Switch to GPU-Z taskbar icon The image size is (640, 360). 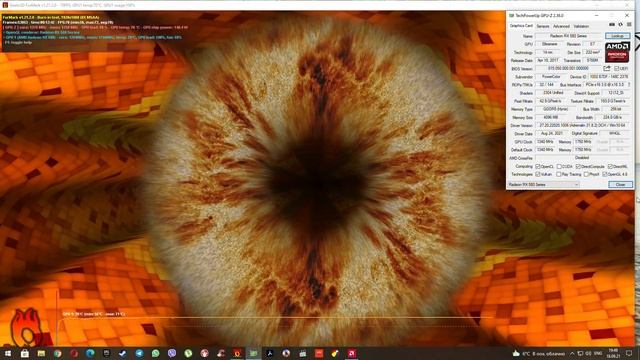pyautogui.click(x=253, y=353)
